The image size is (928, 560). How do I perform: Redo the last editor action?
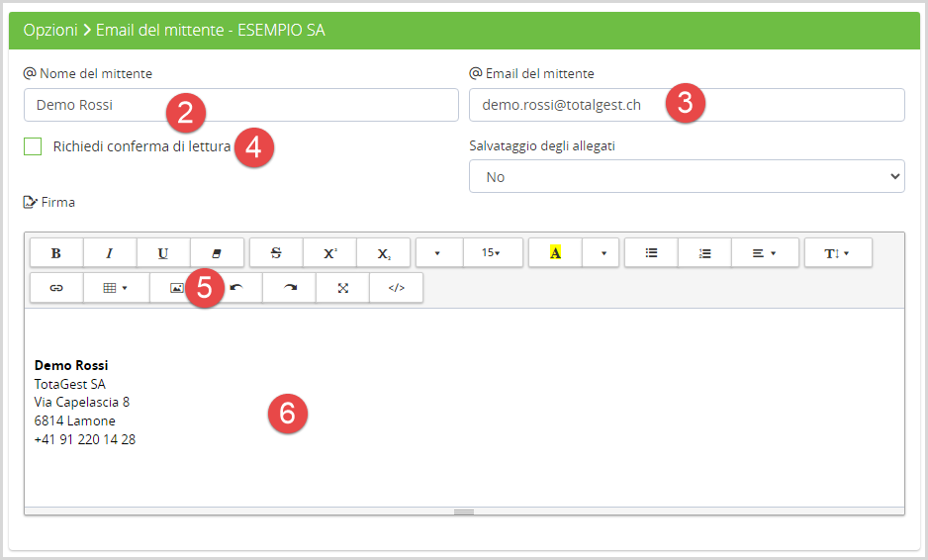tap(290, 288)
